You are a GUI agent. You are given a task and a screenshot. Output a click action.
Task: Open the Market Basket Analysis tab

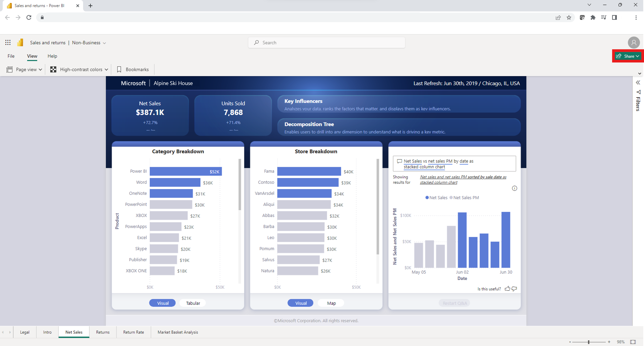click(x=178, y=332)
